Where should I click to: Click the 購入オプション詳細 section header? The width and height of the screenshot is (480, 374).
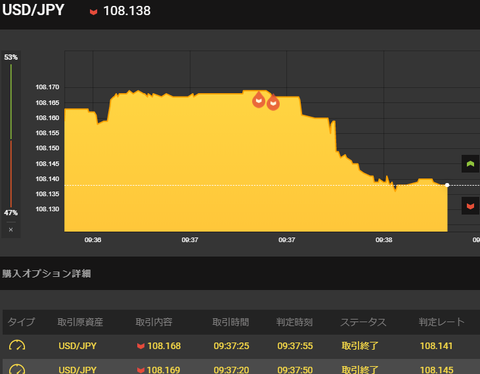[x=47, y=274]
